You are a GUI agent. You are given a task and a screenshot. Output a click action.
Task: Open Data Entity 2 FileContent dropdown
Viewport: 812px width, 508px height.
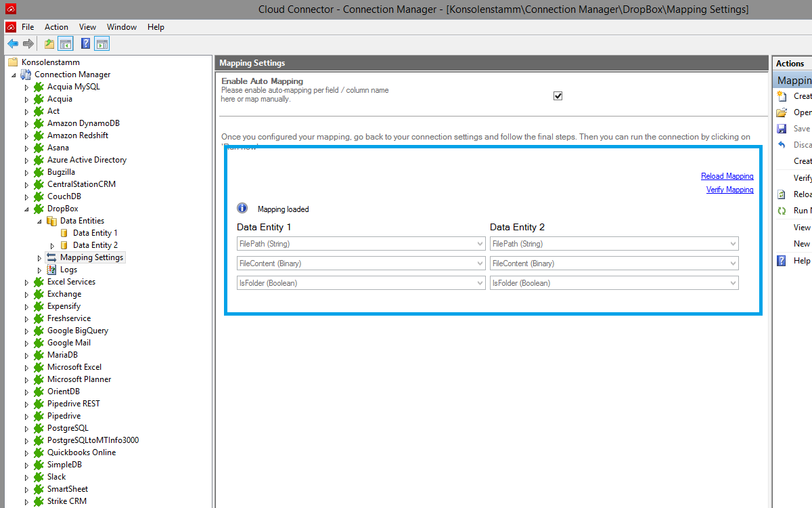click(733, 263)
